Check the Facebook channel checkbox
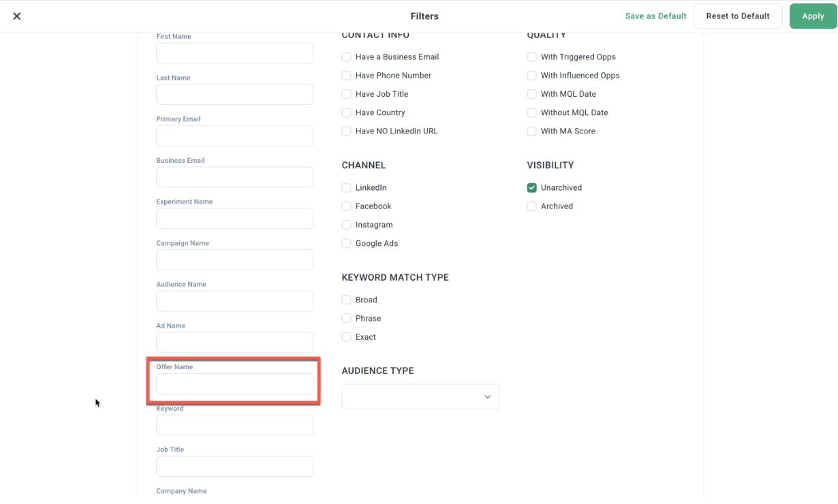 pos(346,206)
